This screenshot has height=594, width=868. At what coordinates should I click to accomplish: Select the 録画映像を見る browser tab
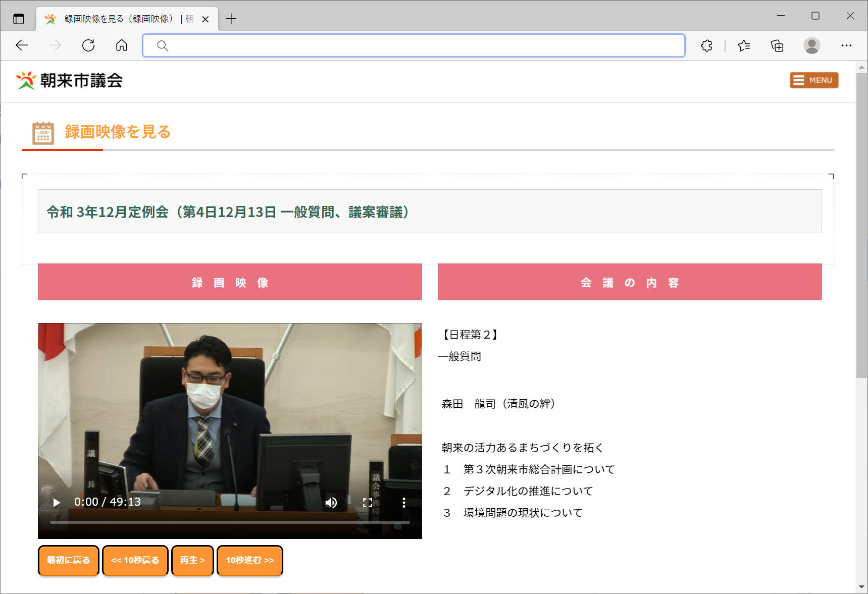point(127,19)
